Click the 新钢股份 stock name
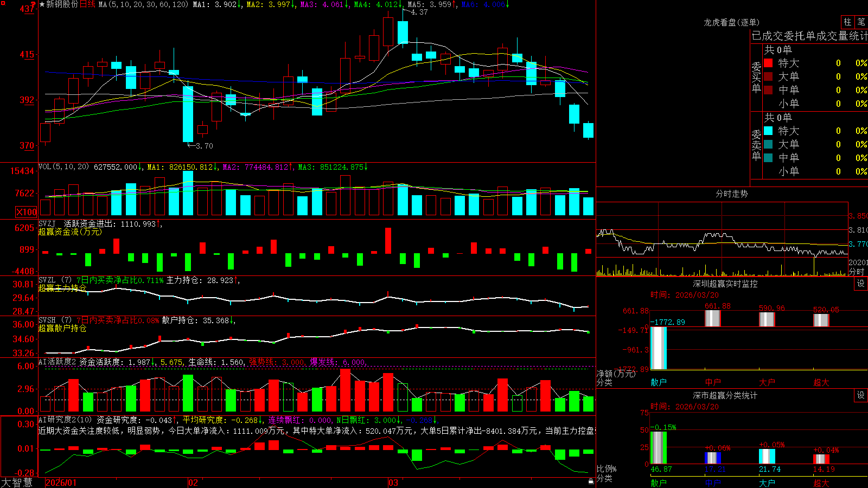This screenshot has width=868, height=488. pos(62,4)
